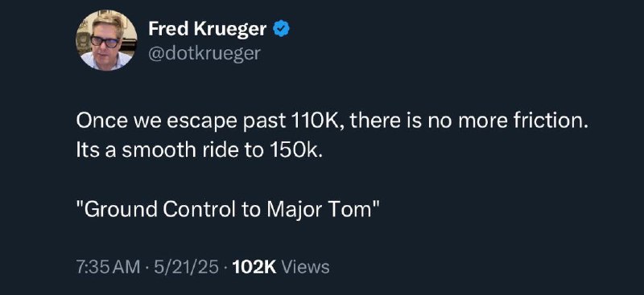The width and height of the screenshot is (644, 295).
Task: Click the 150k figure in the tweet
Action: [293, 151]
